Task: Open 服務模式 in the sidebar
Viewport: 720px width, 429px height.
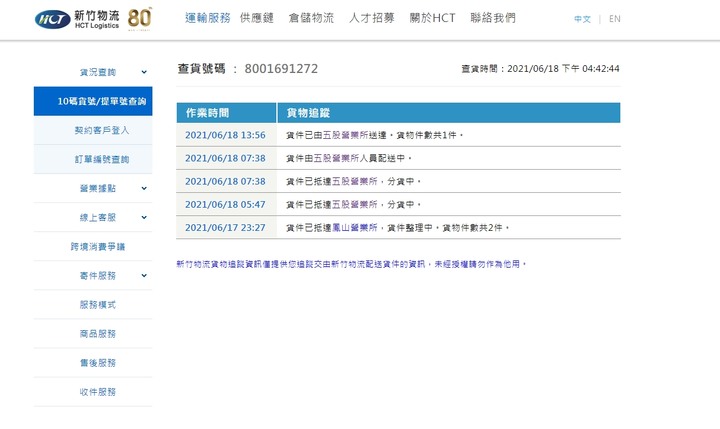Action: pyautogui.click(x=98, y=305)
